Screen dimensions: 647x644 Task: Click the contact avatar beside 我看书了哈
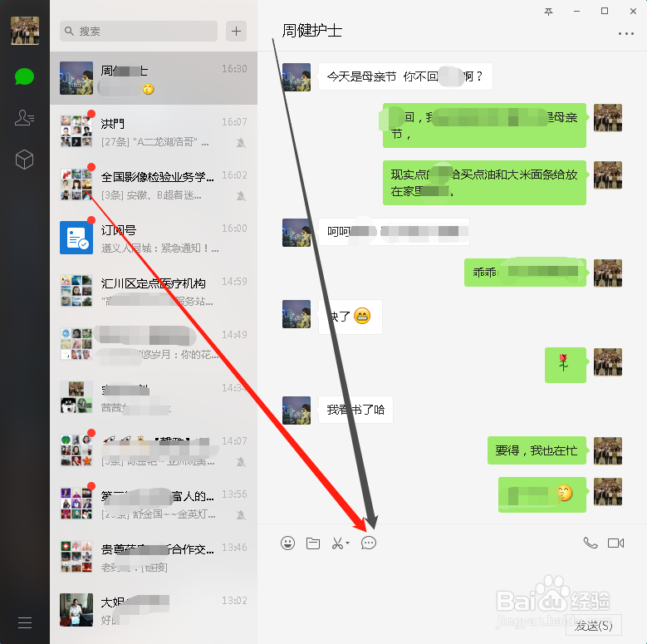297,410
